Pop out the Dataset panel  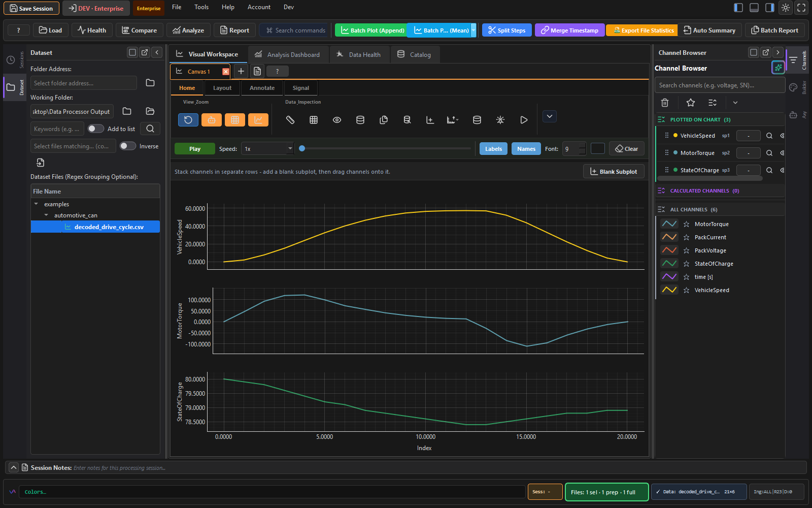[x=145, y=52]
